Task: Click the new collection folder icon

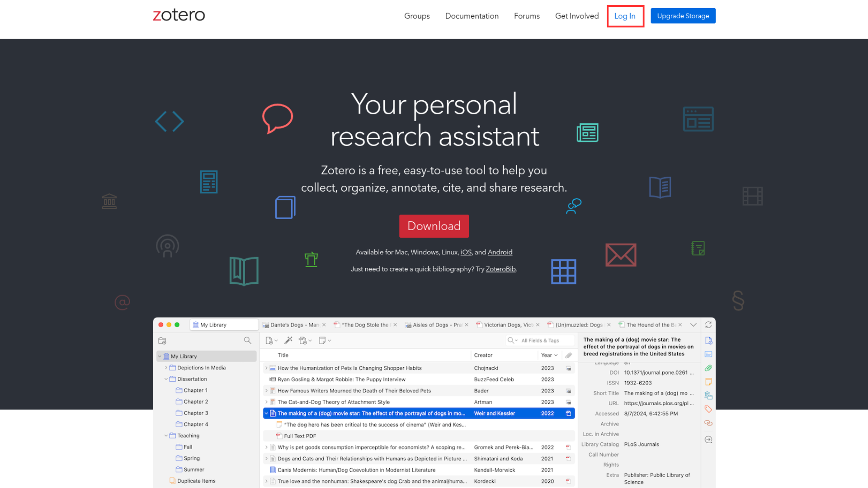Action: pos(162,341)
